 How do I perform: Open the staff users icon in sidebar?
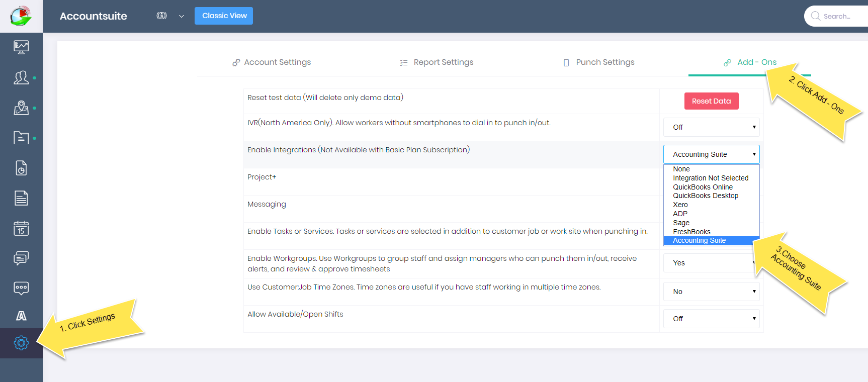tap(21, 77)
